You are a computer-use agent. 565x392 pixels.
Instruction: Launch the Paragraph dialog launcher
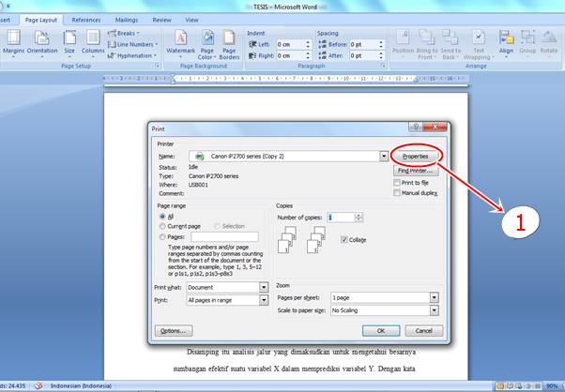click(383, 66)
